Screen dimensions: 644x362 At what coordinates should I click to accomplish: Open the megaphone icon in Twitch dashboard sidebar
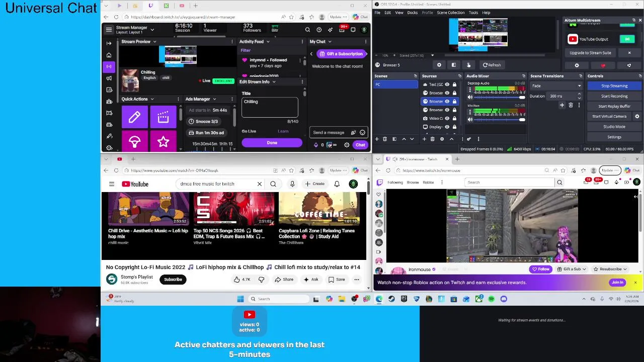point(109,78)
